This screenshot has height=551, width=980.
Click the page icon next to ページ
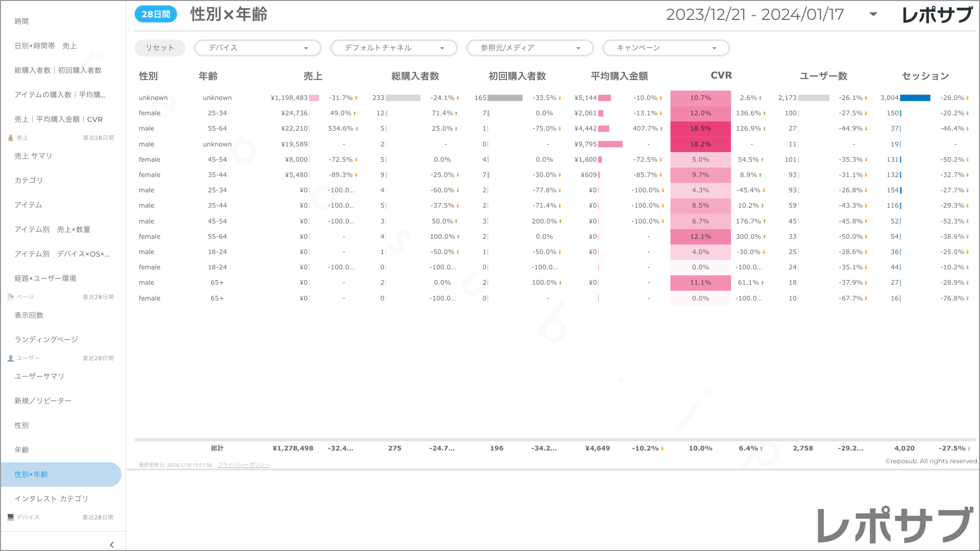click(10, 297)
